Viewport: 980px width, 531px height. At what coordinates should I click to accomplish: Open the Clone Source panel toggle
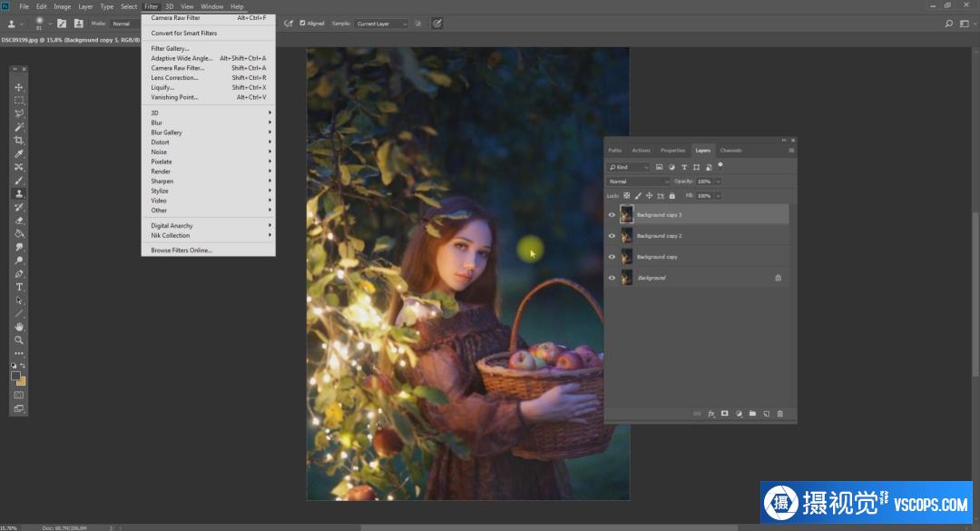coord(79,24)
